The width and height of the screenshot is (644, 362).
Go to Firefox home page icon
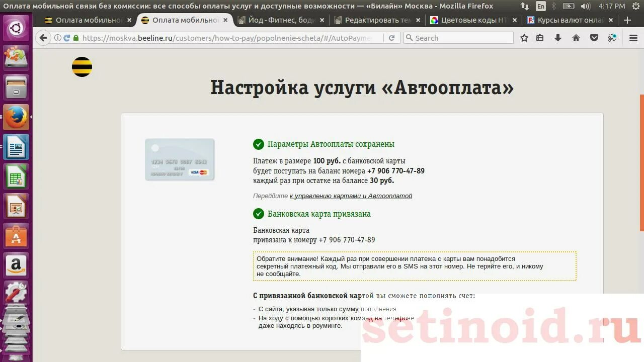coord(576,38)
